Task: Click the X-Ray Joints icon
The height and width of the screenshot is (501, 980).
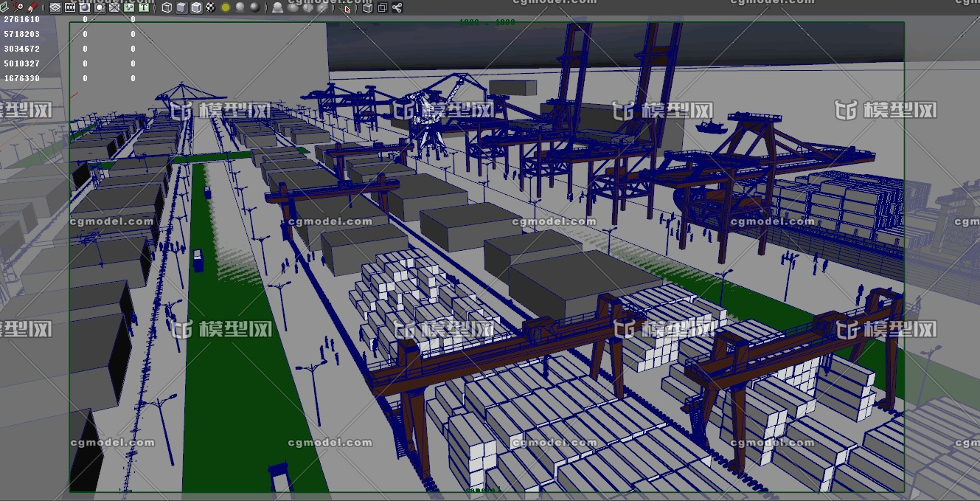Action: point(397,7)
